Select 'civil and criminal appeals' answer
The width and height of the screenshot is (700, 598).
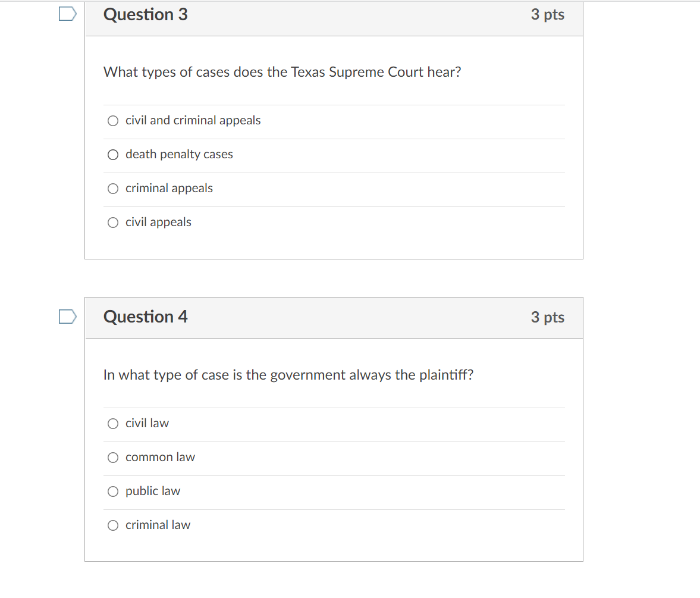(113, 121)
